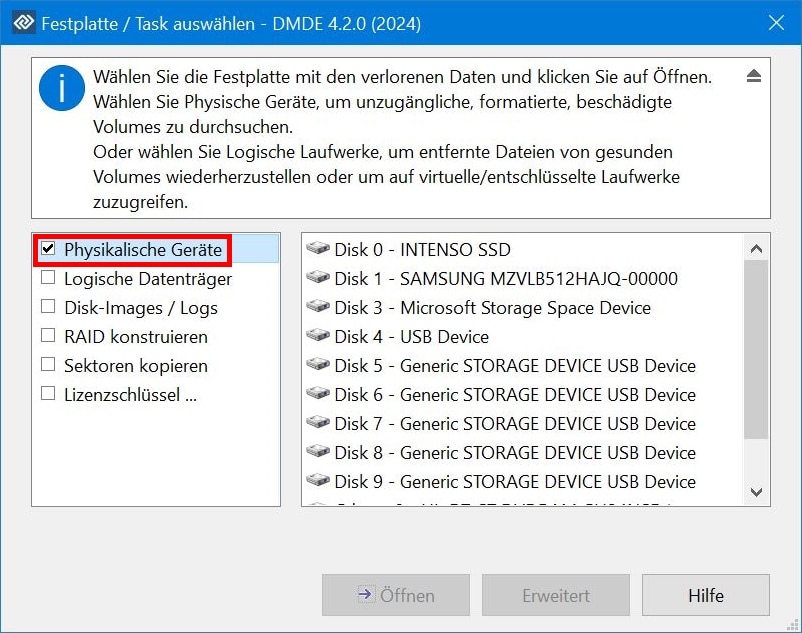Click drive icon next to Disk 3
Image resolution: width=802 pixels, height=633 pixels.
click(x=318, y=307)
